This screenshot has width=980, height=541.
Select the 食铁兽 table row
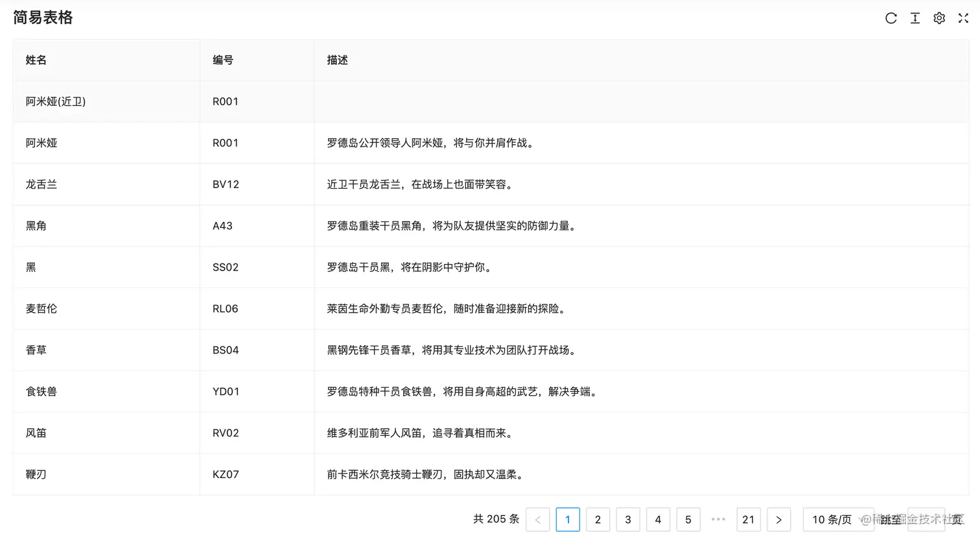[x=491, y=392]
